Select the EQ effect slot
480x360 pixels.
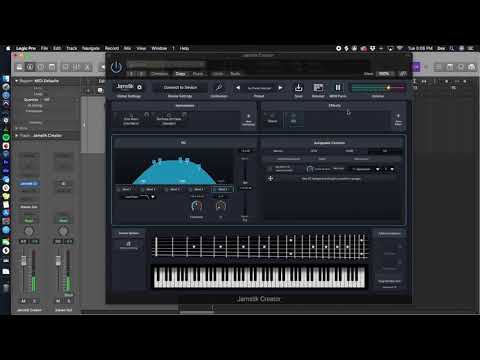(x=294, y=119)
